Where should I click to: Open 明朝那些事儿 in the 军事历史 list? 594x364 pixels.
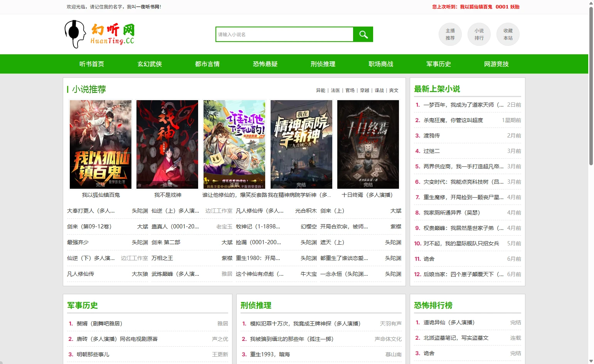click(93, 354)
